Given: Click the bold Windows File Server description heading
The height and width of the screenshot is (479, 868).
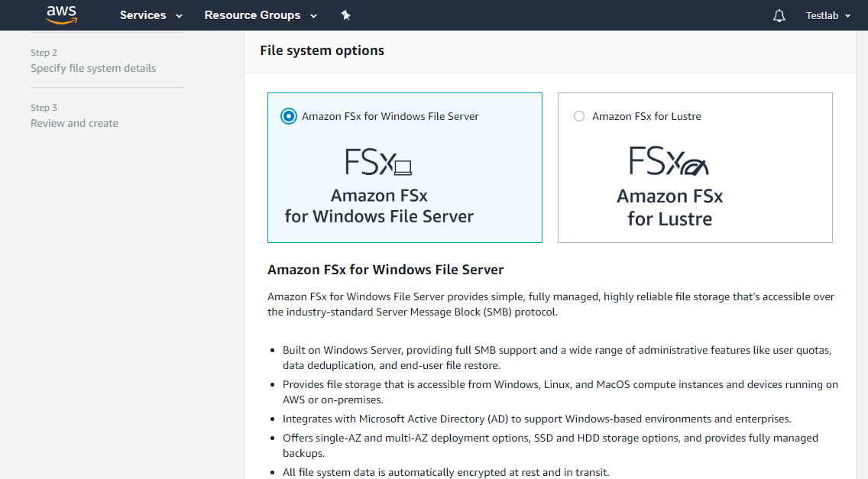Looking at the screenshot, I should 385,270.
